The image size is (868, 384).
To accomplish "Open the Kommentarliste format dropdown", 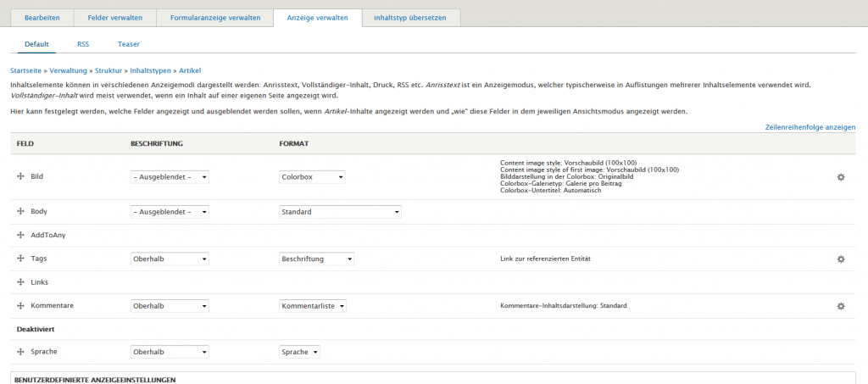I will pyautogui.click(x=313, y=305).
